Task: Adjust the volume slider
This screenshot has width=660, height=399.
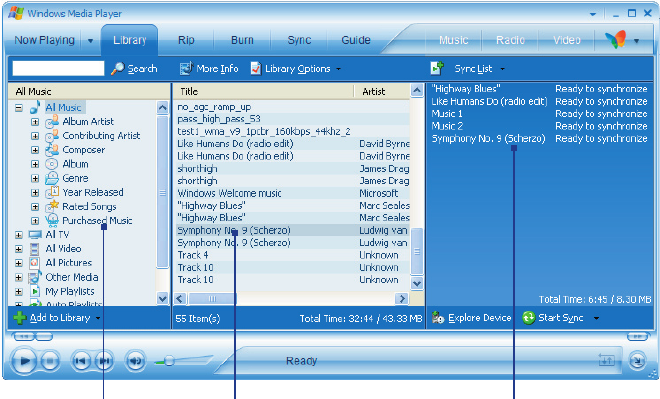Action: click(183, 361)
